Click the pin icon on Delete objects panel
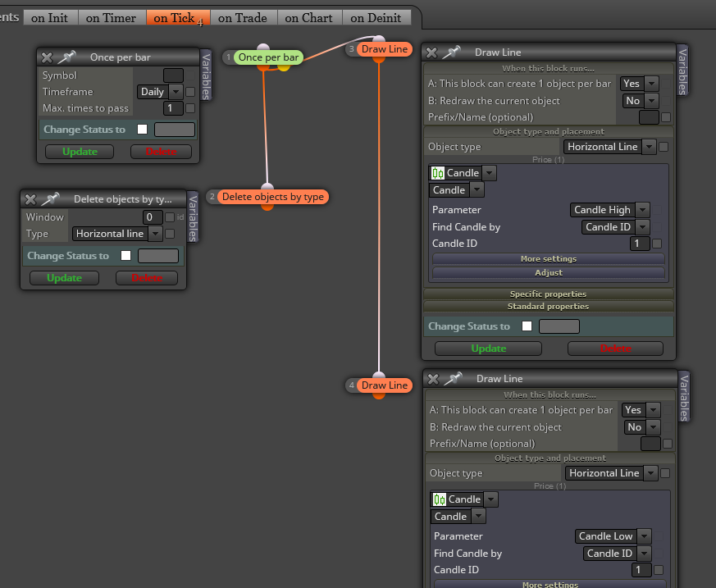 (x=51, y=199)
